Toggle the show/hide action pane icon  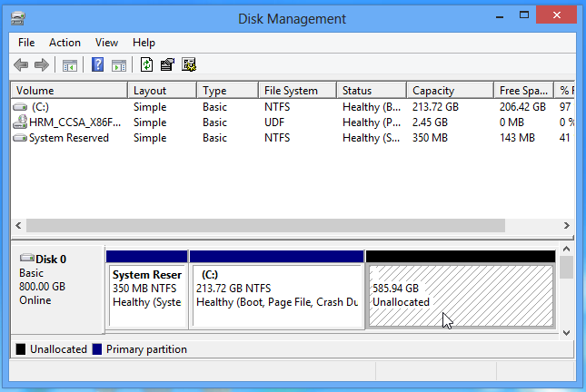click(x=119, y=64)
